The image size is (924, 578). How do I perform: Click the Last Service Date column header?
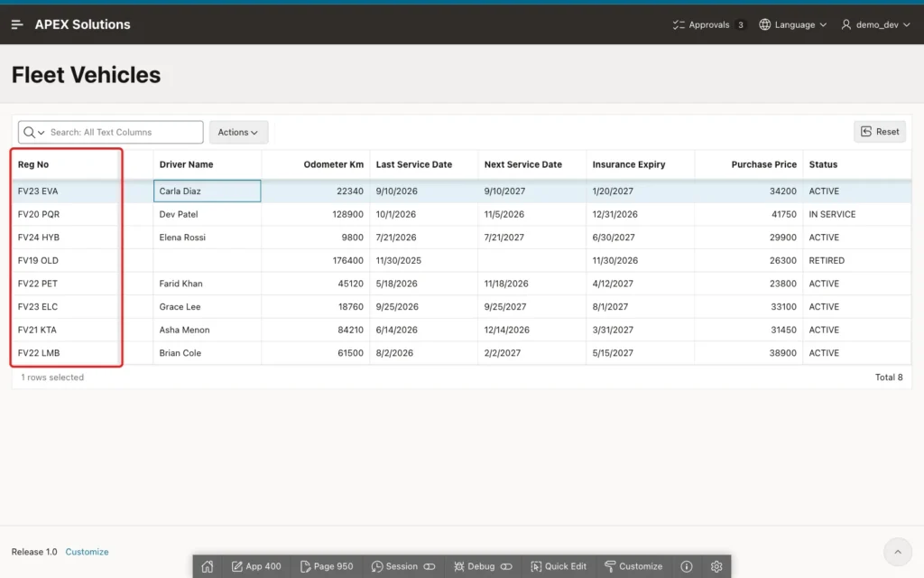(x=424, y=164)
